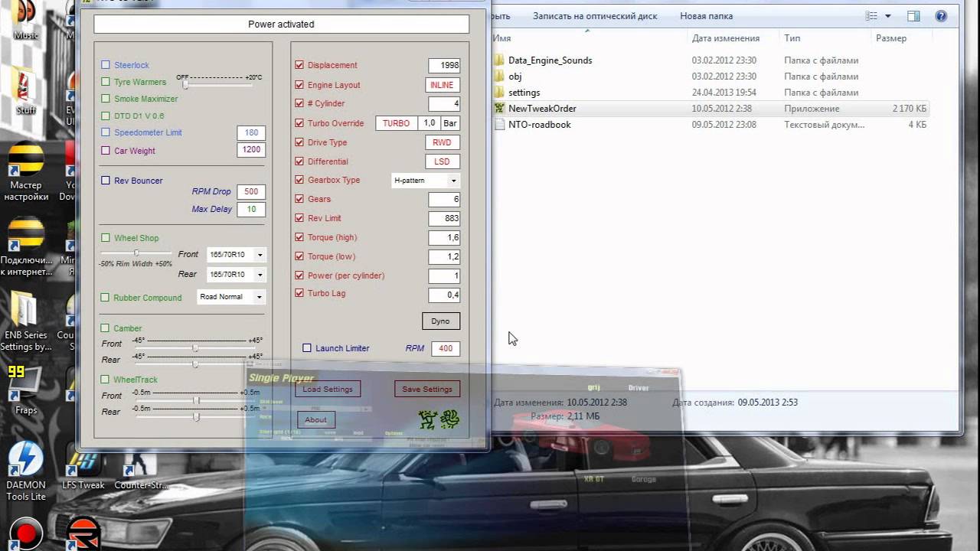Open the Stuff folder on desktop
This screenshot has width=980, height=551.
pyautogui.click(x=25, y=90)
